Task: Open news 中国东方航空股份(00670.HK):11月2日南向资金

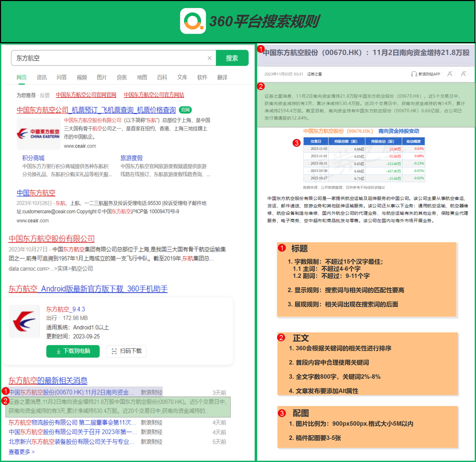Action: tap(71, 392)
